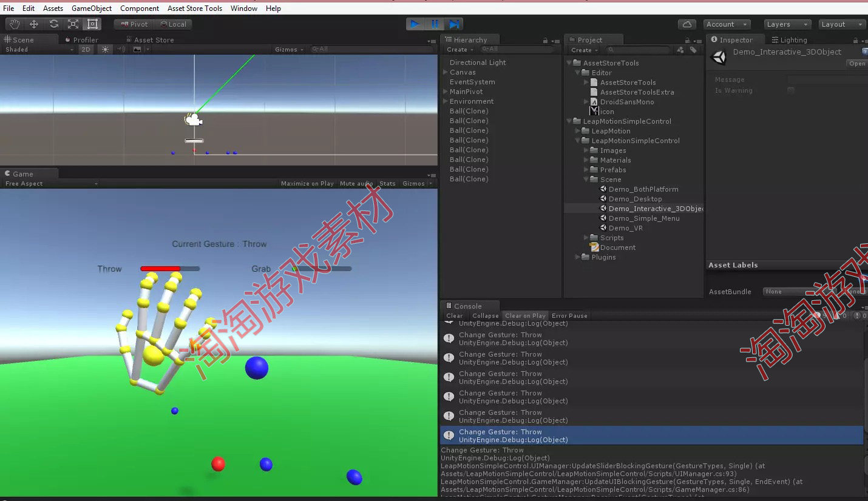The height and width of the screenshot is (501, 868).
Task: Open the Hierarchy panel options menu
Action: point(554,41)
